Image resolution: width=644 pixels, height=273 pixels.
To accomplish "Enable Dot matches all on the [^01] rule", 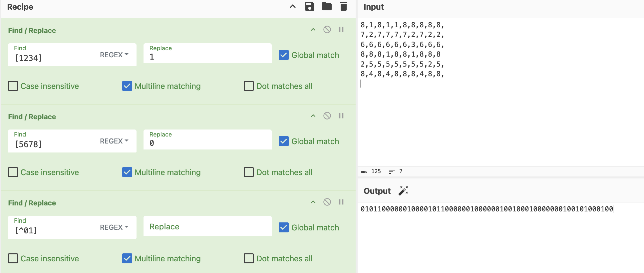I will (249, 259).
